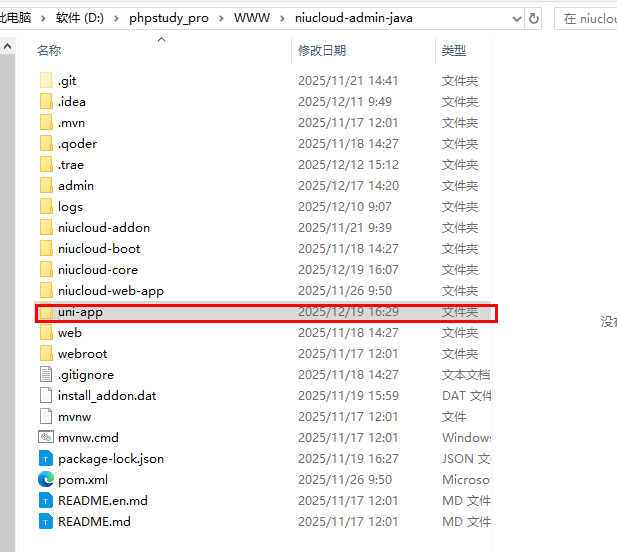Click the uni-app folder icon
Image resolution: width=617 pixels, height=552 pixels.
point(45,312)
